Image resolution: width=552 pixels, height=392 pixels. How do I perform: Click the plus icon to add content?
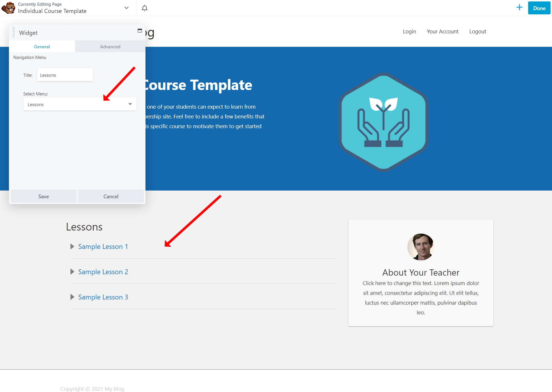[x=519, y=7]
